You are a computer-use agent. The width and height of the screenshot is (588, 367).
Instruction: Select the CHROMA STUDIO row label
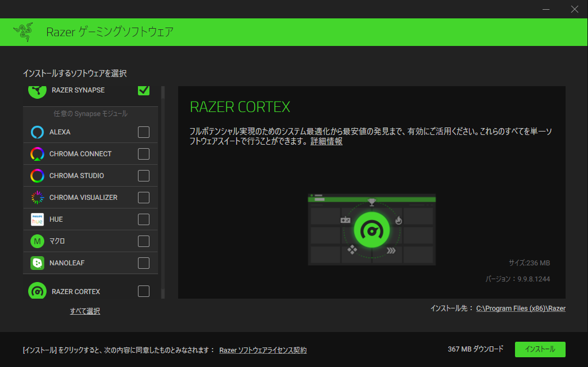click(x=76, y=175)
